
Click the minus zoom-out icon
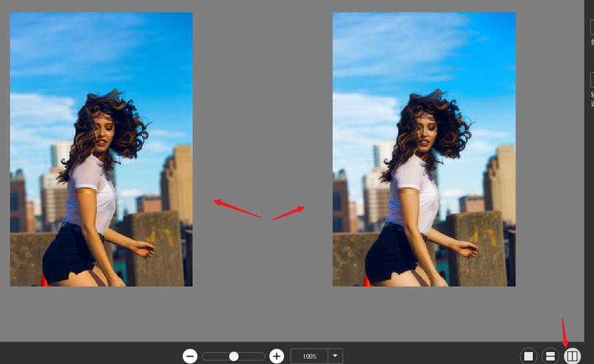tap(190, 356)
